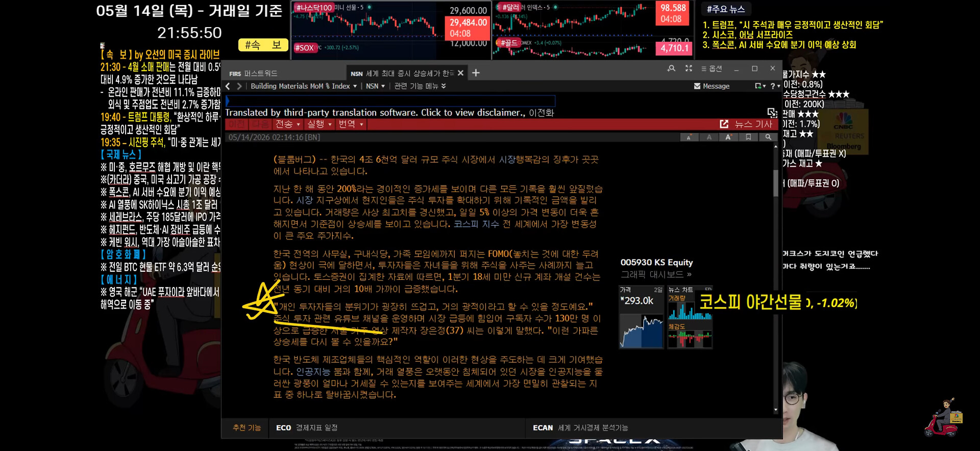The image size is (980, 451).
Task: Reset article font to default A
Action: coord(709,137)
